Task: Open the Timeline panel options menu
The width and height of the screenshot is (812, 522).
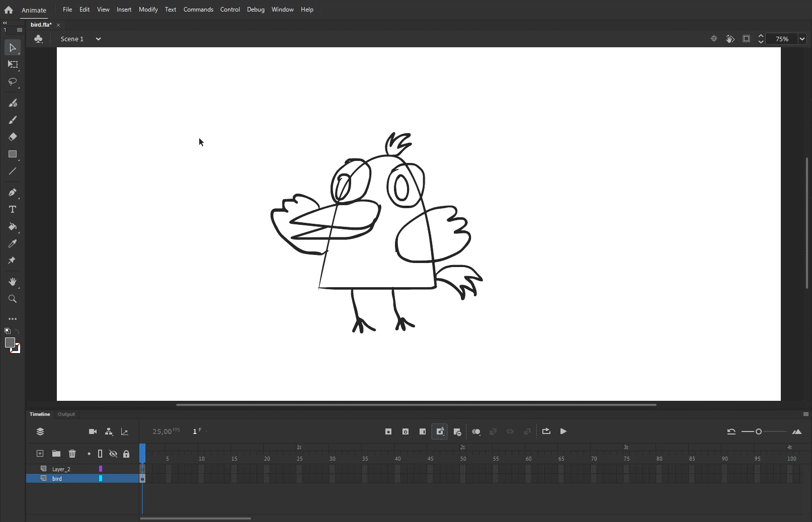Action: [805, 414]
